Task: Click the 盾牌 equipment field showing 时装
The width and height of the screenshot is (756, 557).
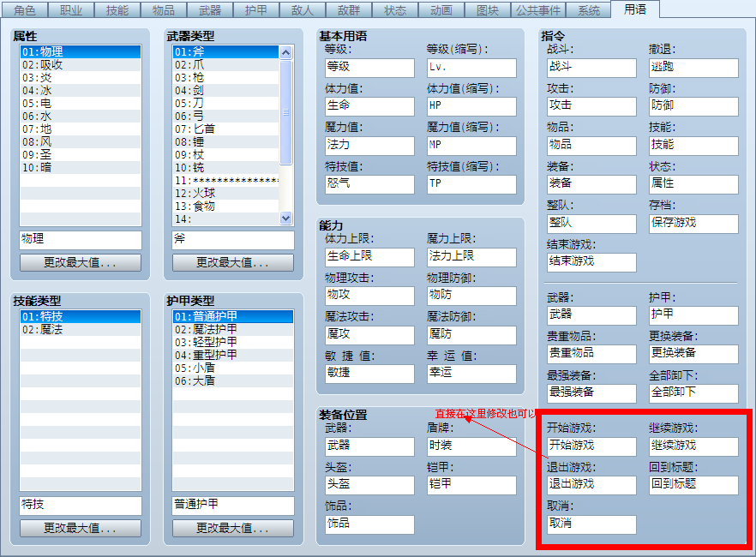Action: pos(471,446)
